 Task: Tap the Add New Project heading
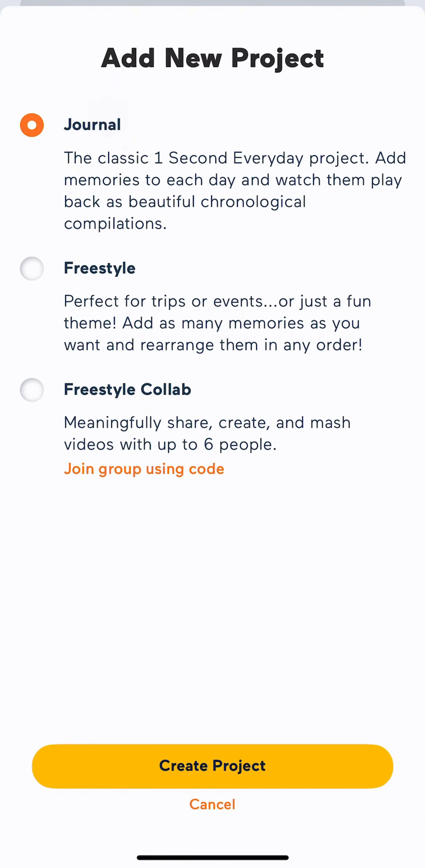point(212,58)
